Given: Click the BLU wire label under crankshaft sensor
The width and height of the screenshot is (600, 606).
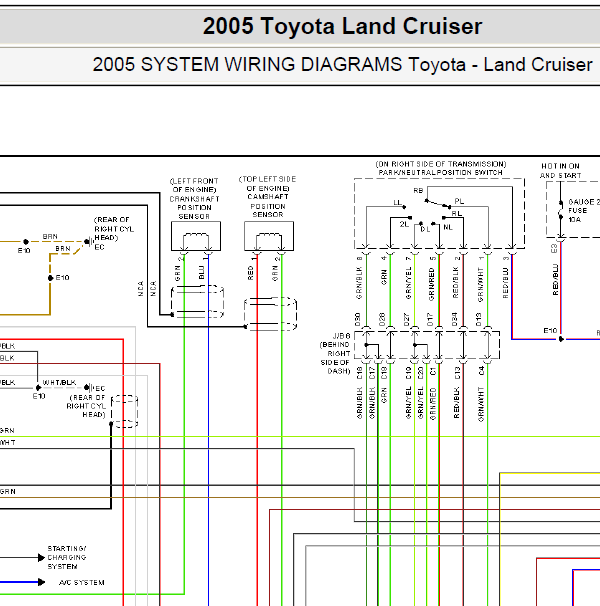Looking at the screenshot, I should [x=201, y=272].
